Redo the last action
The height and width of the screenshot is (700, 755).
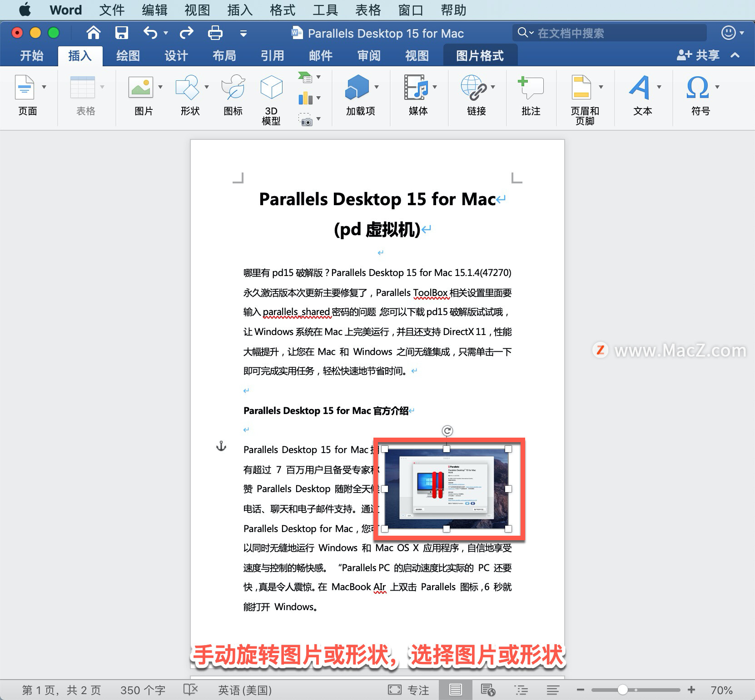coord(187,33)
